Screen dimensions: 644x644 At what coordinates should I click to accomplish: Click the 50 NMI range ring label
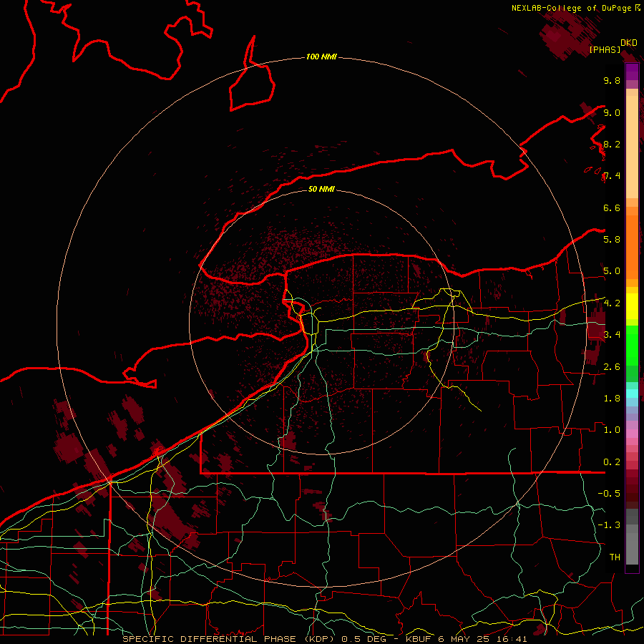point(321,189)
